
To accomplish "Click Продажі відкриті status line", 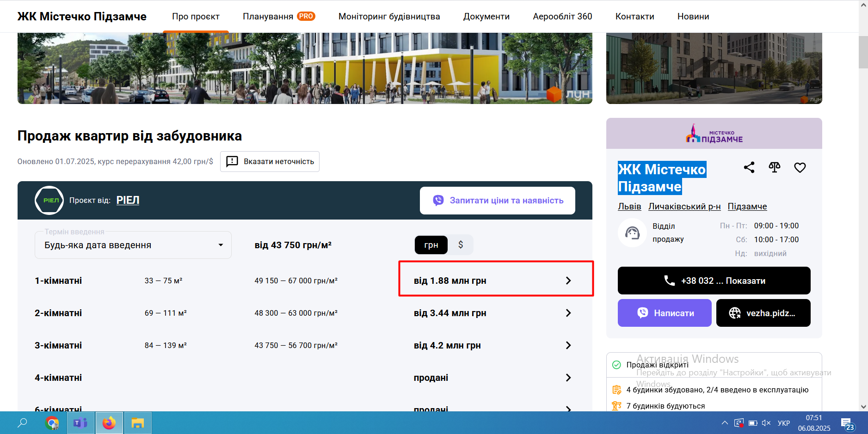I will click(x=658, y=365).
